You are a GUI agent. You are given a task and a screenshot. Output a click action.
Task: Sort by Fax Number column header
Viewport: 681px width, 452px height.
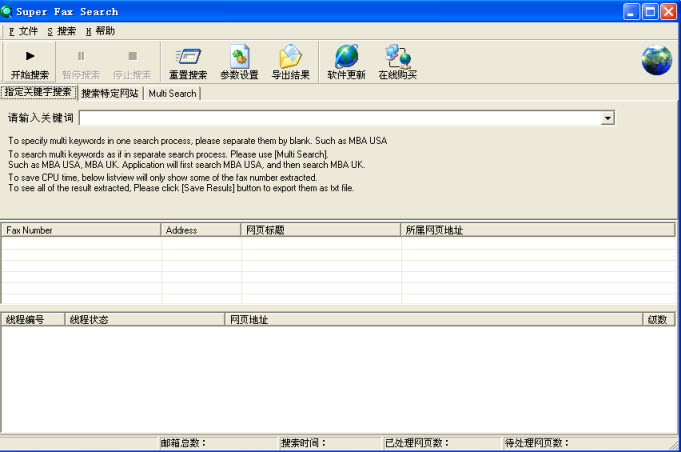(x=80, y=230)
